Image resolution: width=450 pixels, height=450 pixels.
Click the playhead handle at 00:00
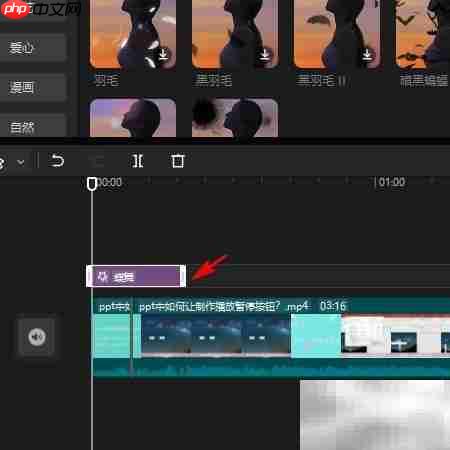coord(92,184)
